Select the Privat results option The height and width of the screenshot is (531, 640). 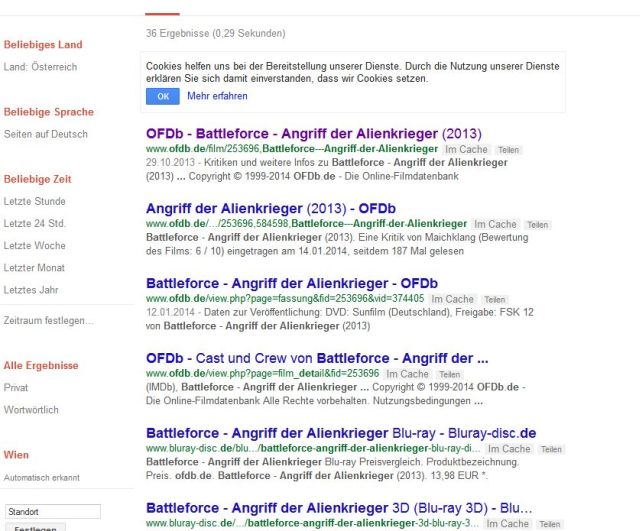tap(16, 386)
